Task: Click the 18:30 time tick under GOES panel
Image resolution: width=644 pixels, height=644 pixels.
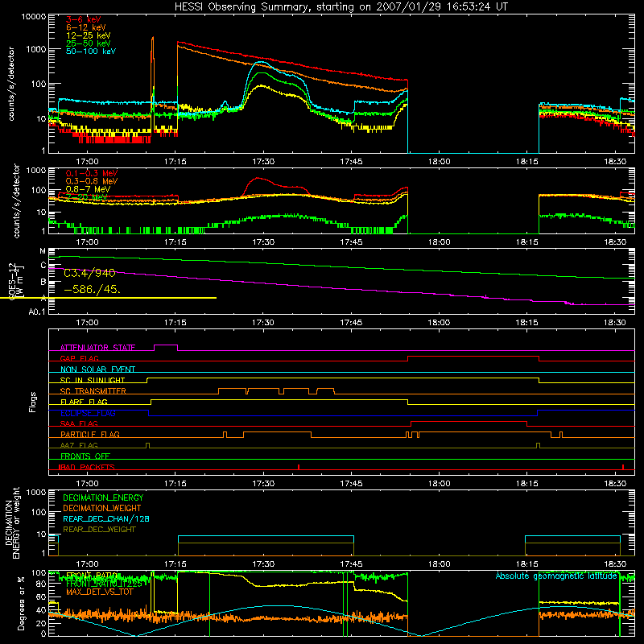Action: coord(615,323)
